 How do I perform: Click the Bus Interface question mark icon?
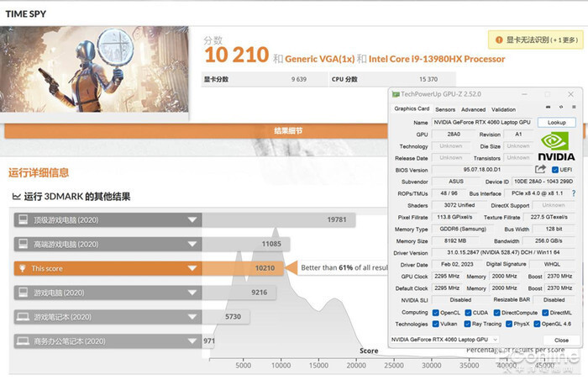pos(574,193)
